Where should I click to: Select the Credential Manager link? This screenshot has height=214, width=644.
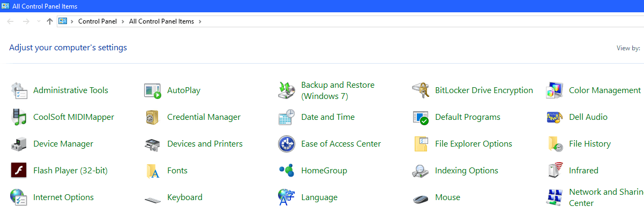(204, 117)
